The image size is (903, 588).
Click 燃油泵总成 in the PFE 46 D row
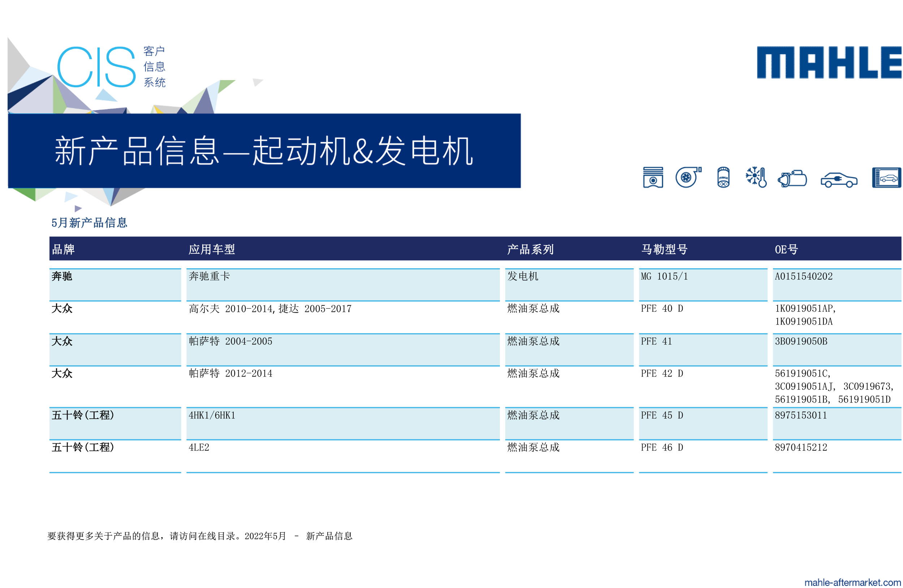533,447
